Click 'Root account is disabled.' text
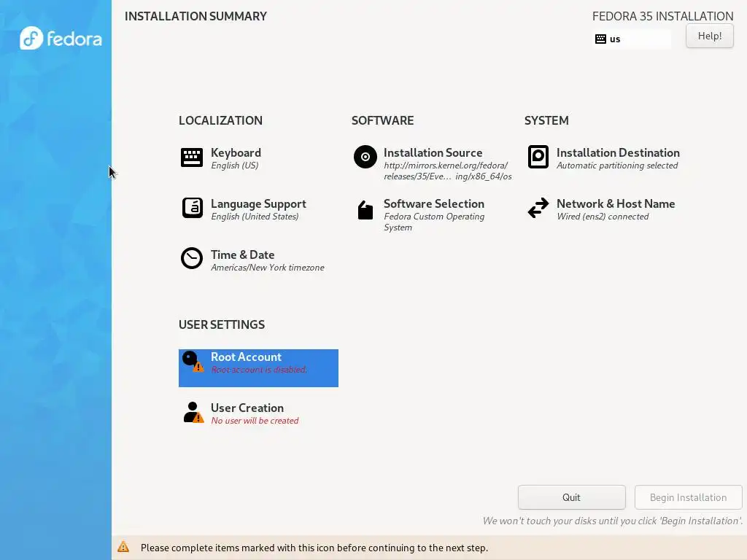This screenshot has height=560, width=747. click(x=259, y=370)
